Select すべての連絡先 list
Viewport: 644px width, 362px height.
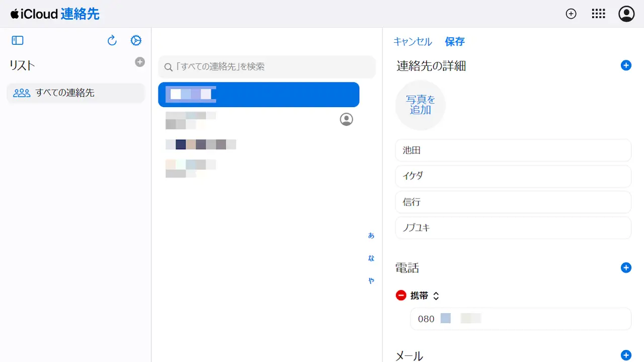[75, 93]
